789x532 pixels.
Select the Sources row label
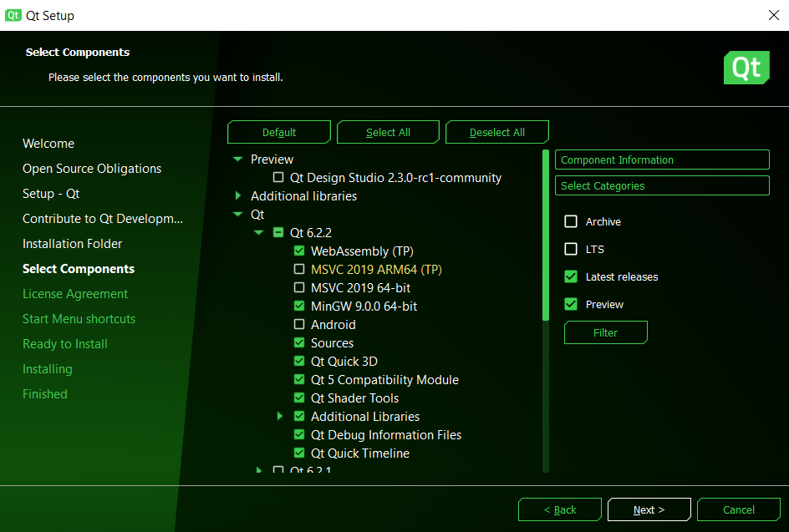332,343
